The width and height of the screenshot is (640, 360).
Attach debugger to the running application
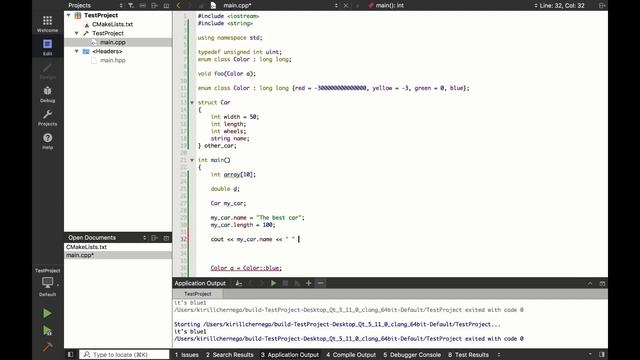point(297,283)
